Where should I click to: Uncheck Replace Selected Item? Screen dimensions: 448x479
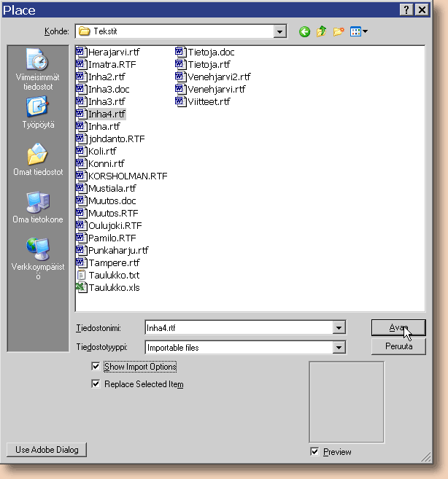[x=96, y=384]
